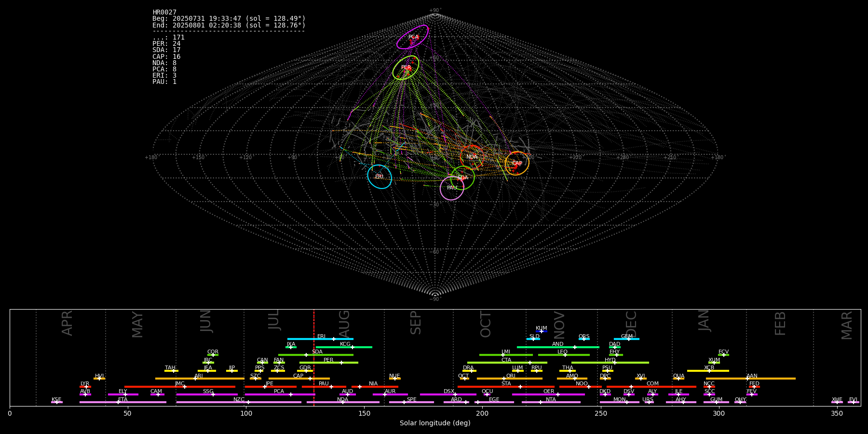
Task: Select the DSX shower bar in timeline
Action: (448, 394)
